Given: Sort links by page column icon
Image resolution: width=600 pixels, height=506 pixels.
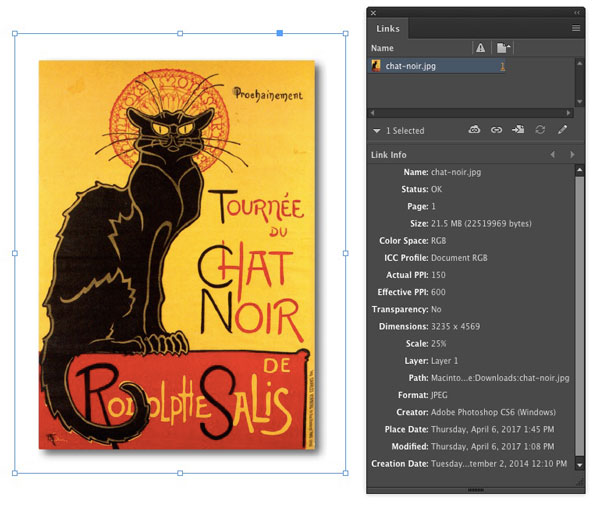Looking at the screenshot, I should point(504,48).
